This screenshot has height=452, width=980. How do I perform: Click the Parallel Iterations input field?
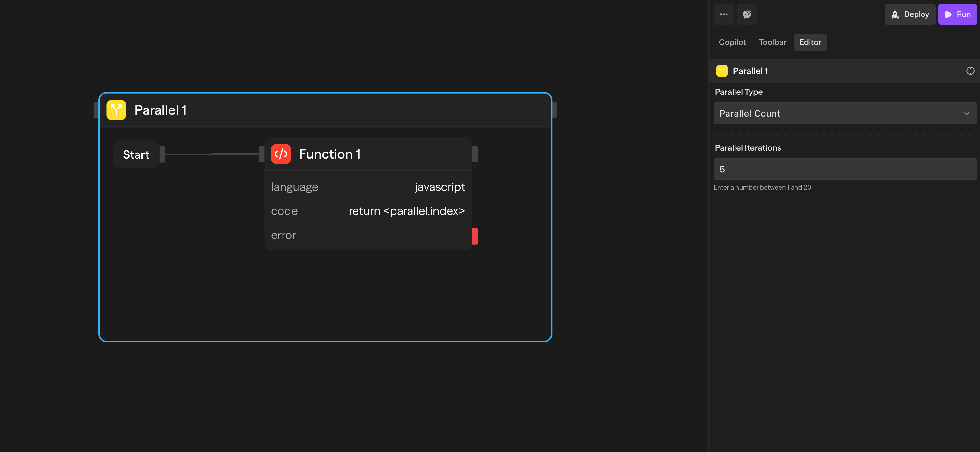[x=845, y=169]
